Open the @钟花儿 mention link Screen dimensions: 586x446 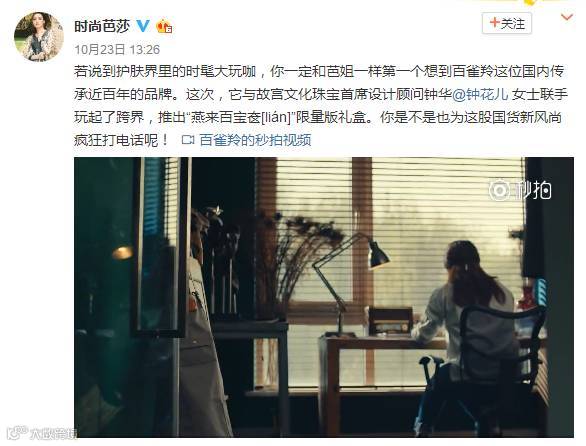[x=480, y=94]
